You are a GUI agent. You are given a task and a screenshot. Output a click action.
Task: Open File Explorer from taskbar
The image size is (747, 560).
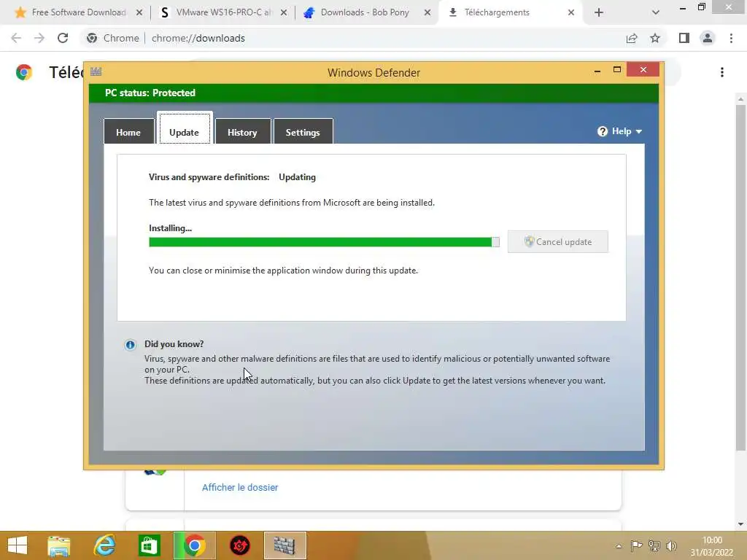coord(58,545)
